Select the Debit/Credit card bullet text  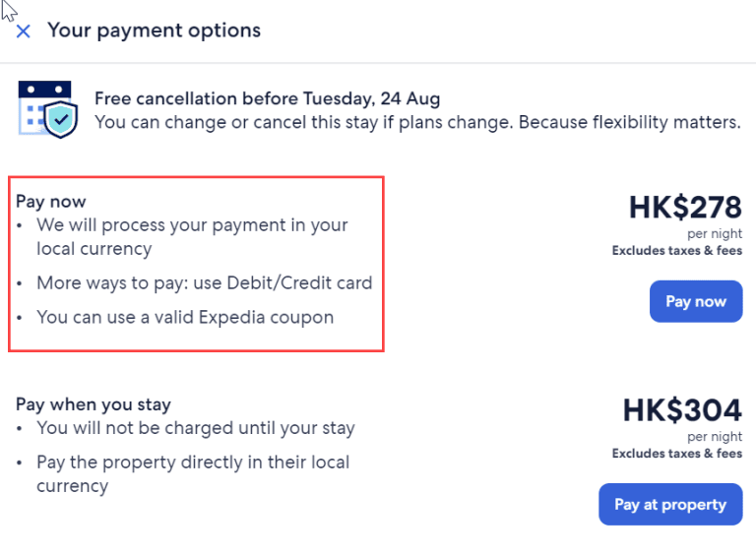[205, 283]
